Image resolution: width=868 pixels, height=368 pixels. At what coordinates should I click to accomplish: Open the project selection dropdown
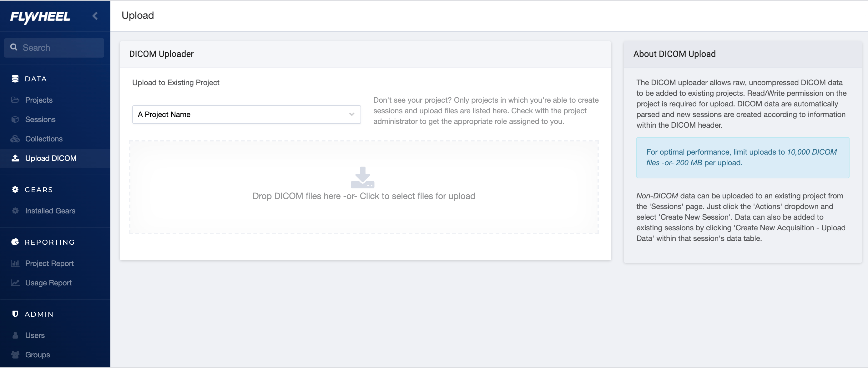(246, 114)
